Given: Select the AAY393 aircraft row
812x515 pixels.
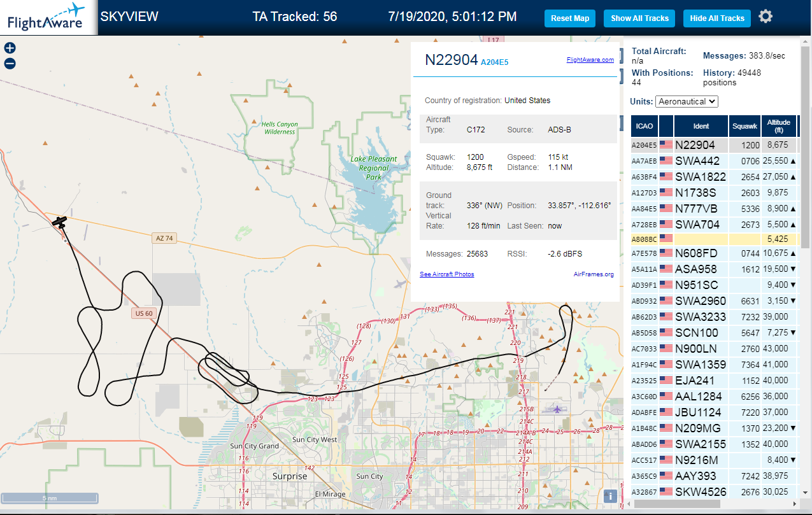Looking at the screenshot, I should (715, 476).
